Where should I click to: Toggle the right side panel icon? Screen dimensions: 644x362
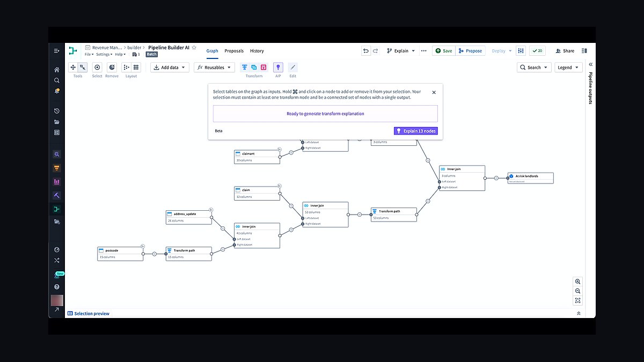[x=586, y=51]
